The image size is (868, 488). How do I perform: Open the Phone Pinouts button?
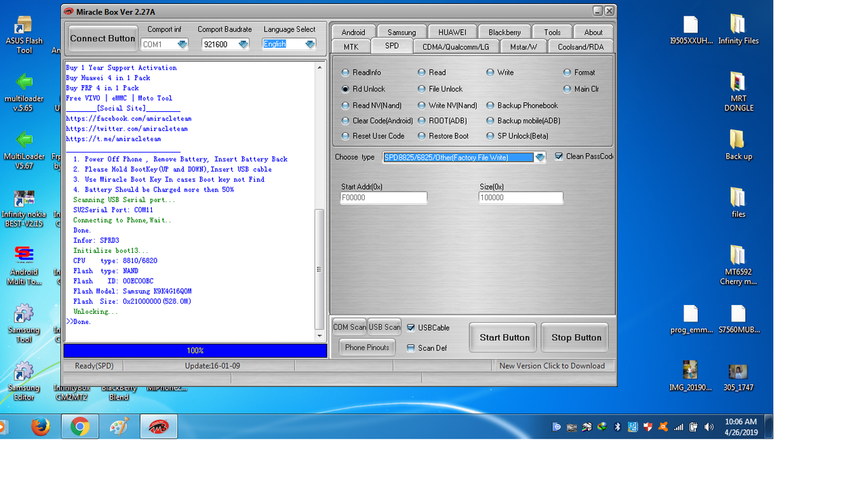coord(367,348)
